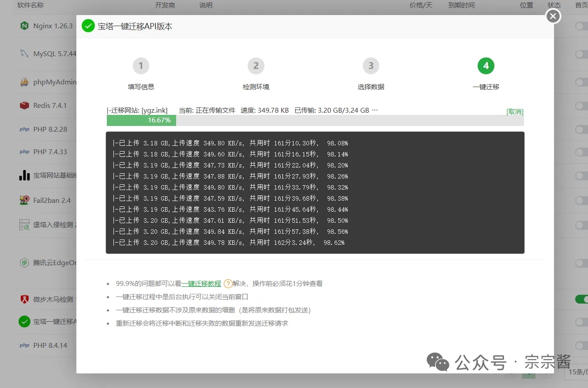Go to step 2 检测环境
Screen dimensions: 588x388
click(256, 66)
